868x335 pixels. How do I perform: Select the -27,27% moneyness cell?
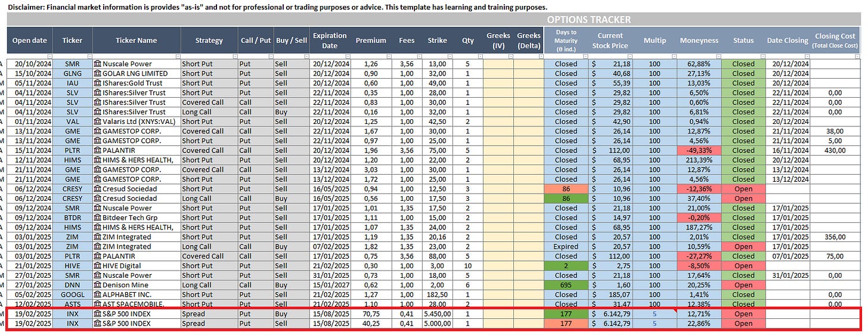pyautogui.click(x=699, y=256)
